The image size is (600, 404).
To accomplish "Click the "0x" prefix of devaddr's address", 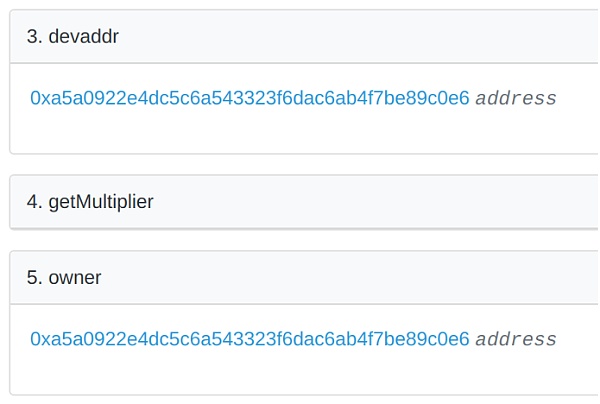I will point(39,99).
